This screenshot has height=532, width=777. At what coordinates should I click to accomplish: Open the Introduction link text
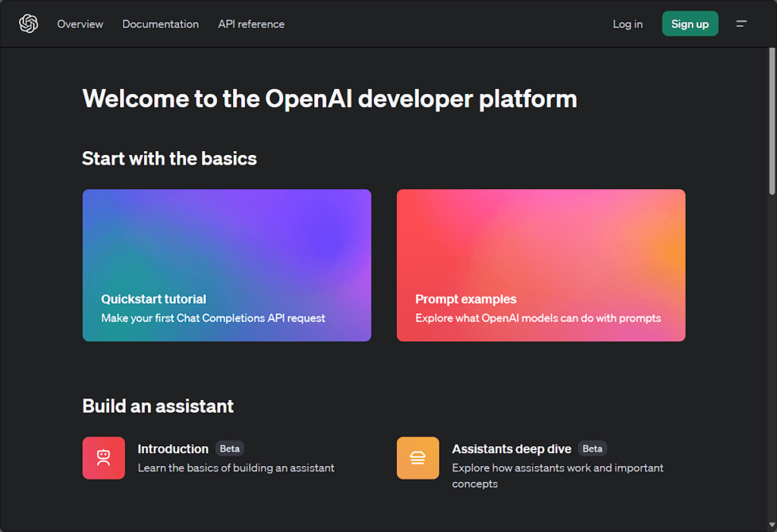(172, 449)
